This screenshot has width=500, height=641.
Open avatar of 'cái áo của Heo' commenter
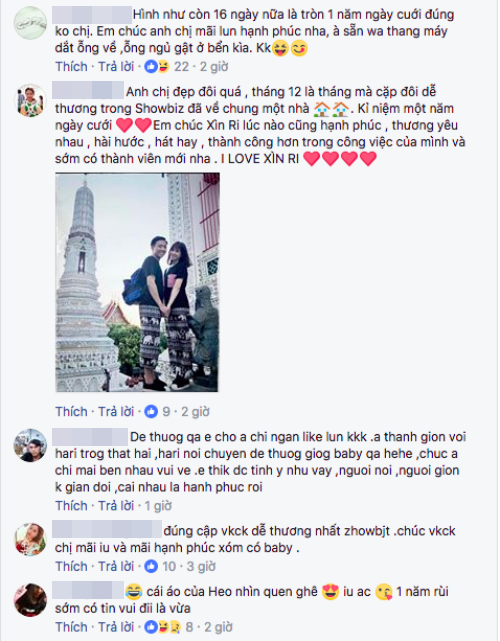tap(30, 600)
